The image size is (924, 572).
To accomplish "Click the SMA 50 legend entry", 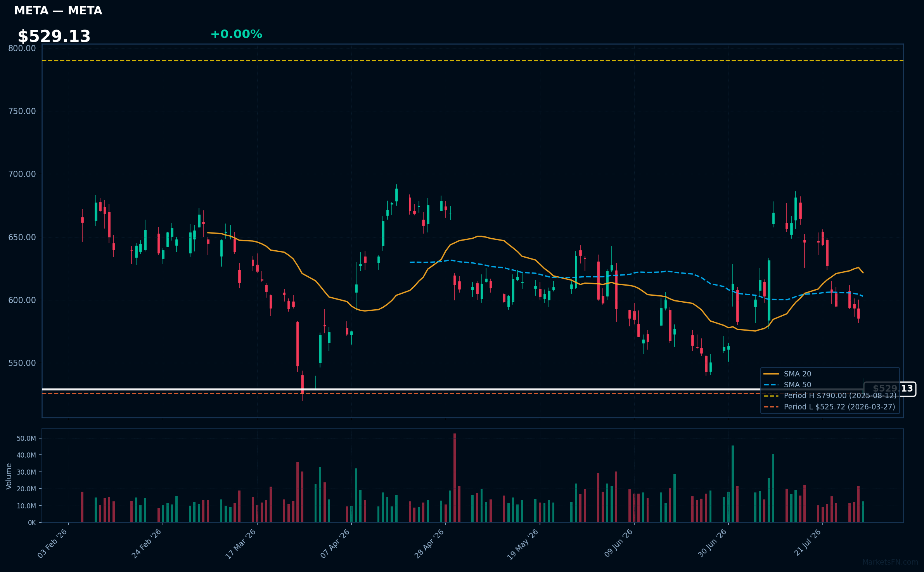I will click(787, 385).
